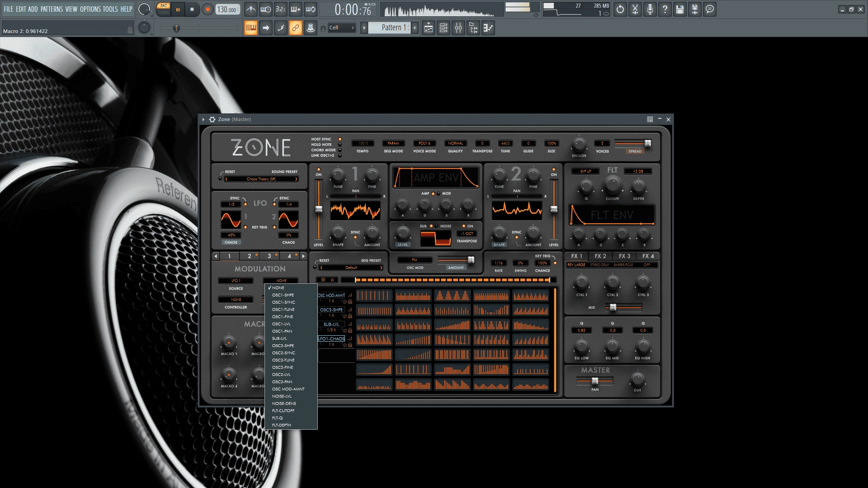The image size is (868, 488).
Task: Open the Cell snap dropdown
Action: (x=341, y=28)
